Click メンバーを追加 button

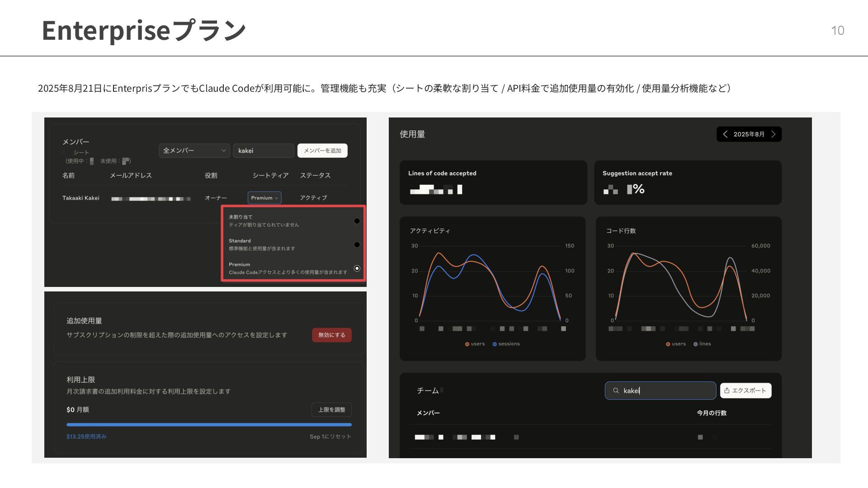coord(322,150)
